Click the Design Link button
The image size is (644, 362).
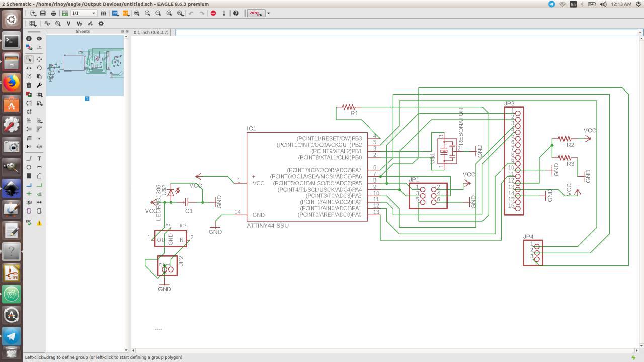tap(257, 14)
